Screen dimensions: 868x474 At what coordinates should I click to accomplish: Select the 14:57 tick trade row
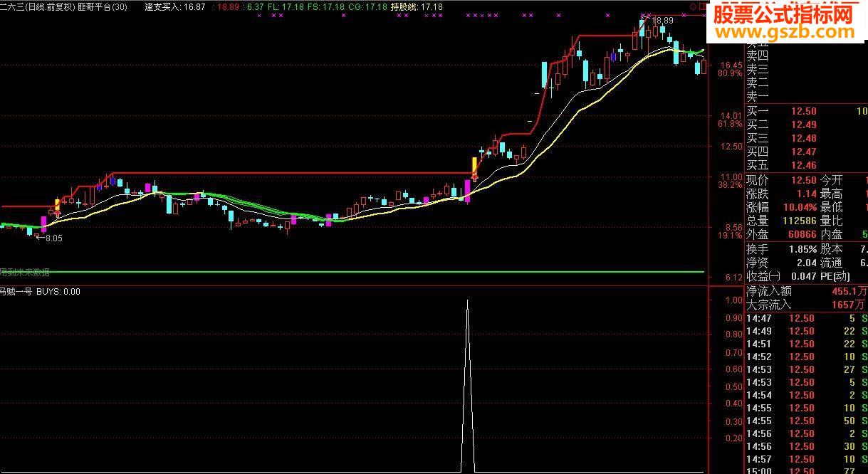click(806, 459)
